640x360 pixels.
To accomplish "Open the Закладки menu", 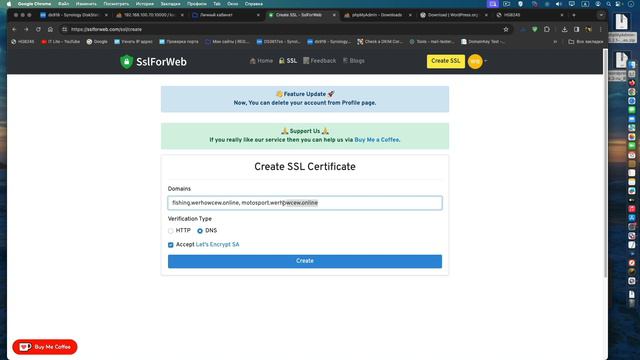I will click(x=170, y=4).
